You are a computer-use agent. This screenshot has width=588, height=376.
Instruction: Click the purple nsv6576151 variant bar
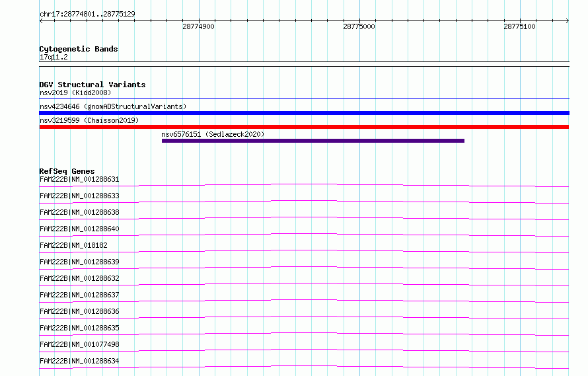tap(313, 141)
